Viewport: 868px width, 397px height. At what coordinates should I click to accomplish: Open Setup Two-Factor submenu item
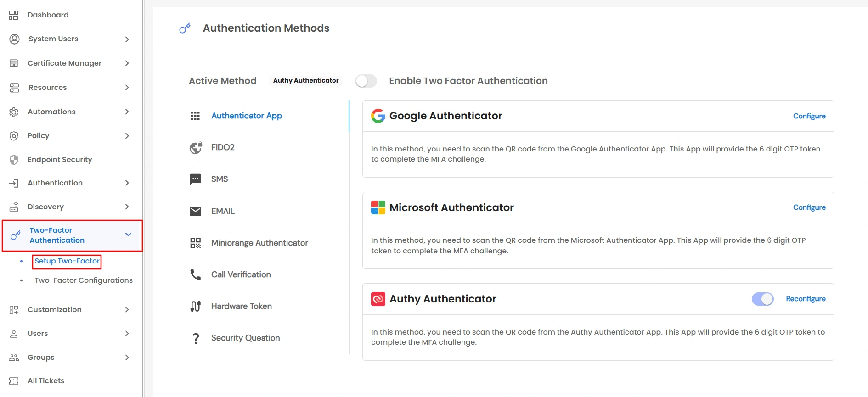(x=67, y=261)
